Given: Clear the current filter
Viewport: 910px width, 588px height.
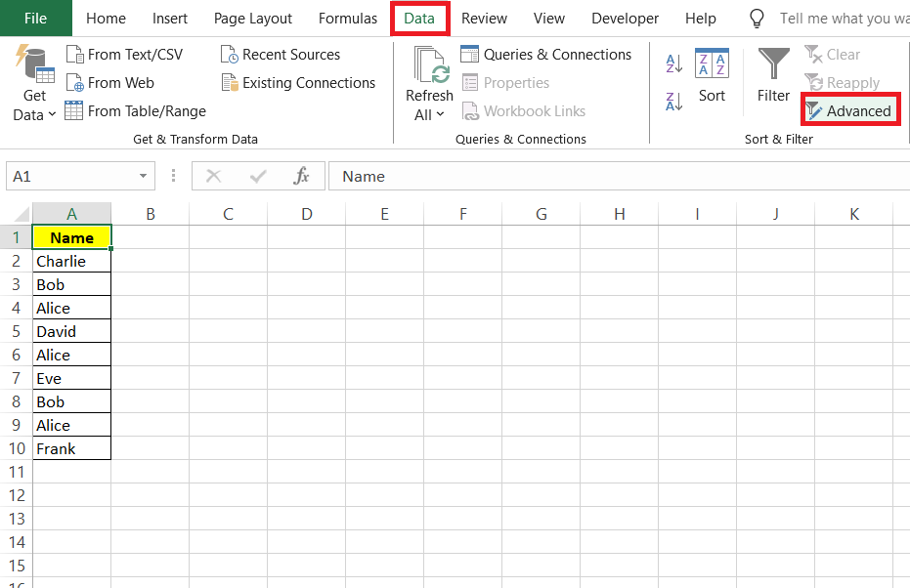Looking at the screenshot, I should click(832, 55).
